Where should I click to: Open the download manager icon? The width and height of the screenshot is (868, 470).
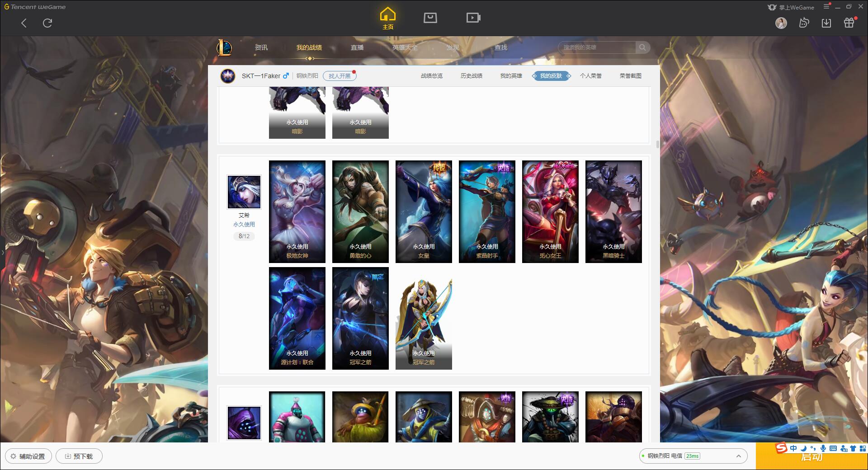826,23
